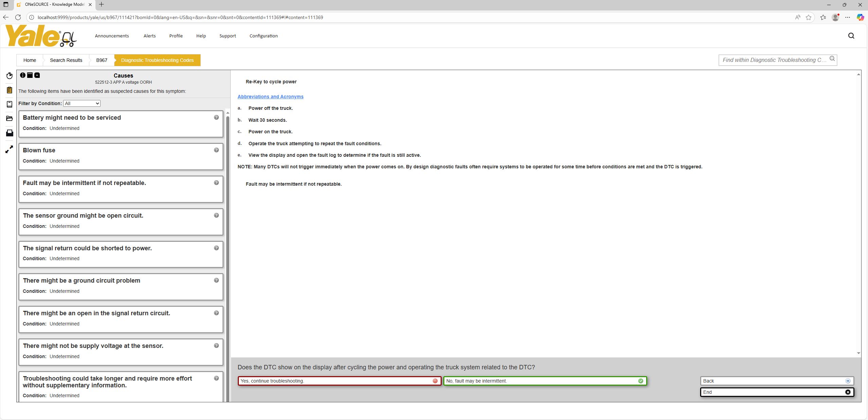Viewport: 868px width, 420px height.
Task: Open the yellow clipboard notes icon
Action: [9, 90]
